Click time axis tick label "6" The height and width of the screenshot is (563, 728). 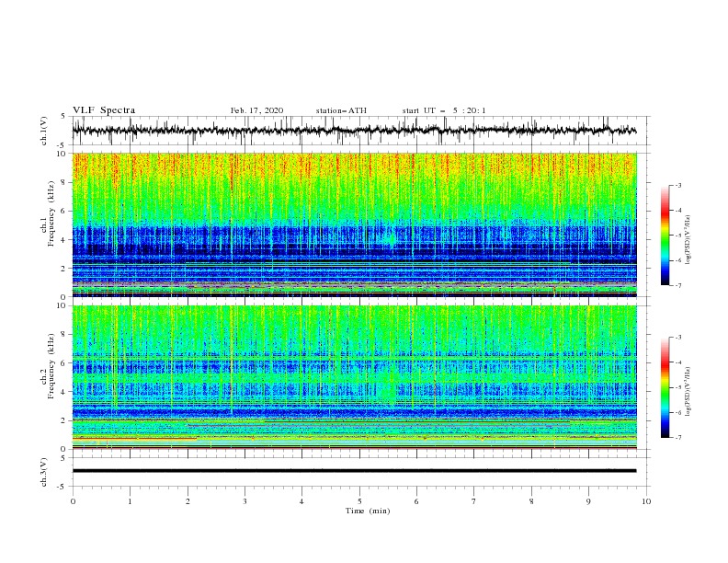coord(416,501)
